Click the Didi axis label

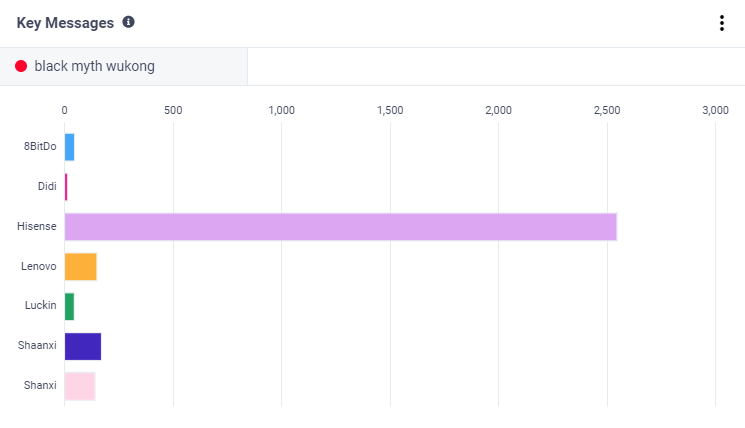(45, 187)
